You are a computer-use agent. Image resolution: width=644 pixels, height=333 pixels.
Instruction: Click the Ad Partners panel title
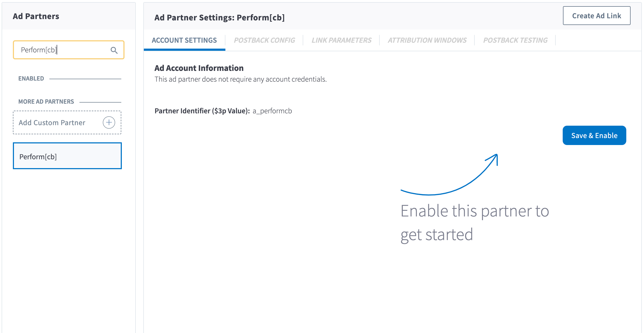[36, 16]
